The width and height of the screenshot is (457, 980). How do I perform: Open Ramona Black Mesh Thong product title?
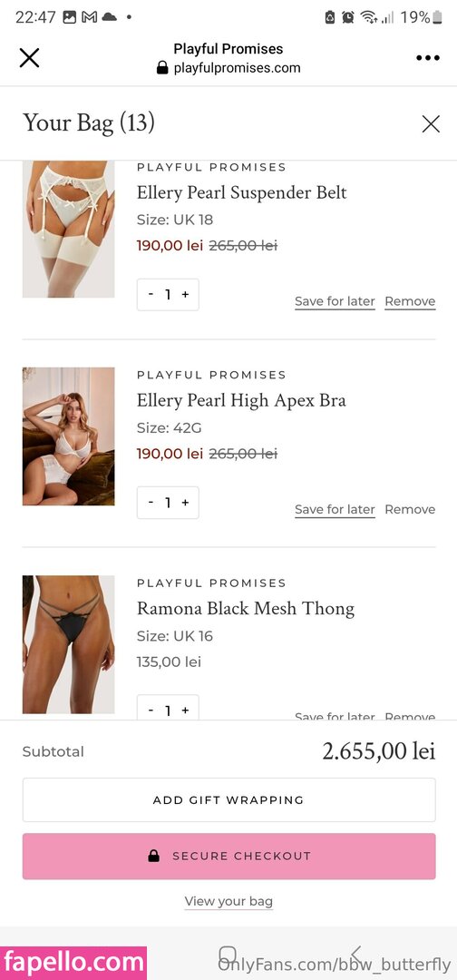tap(246, 608)
